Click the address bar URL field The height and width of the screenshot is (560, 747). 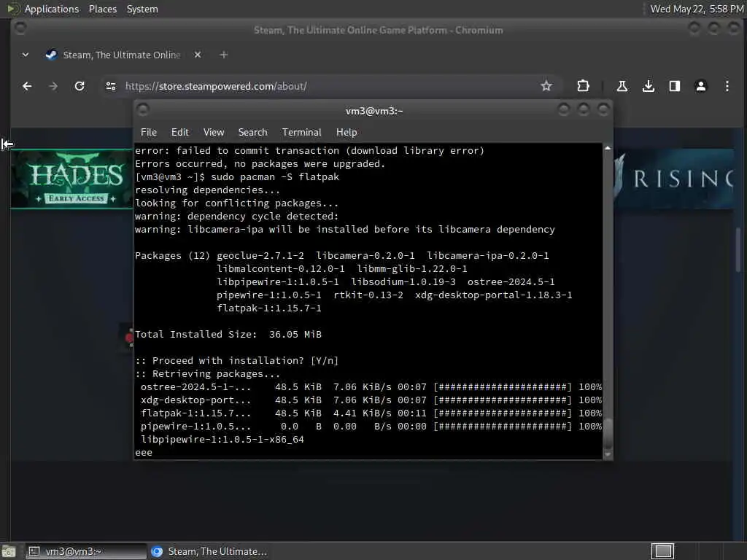(329, 86)
